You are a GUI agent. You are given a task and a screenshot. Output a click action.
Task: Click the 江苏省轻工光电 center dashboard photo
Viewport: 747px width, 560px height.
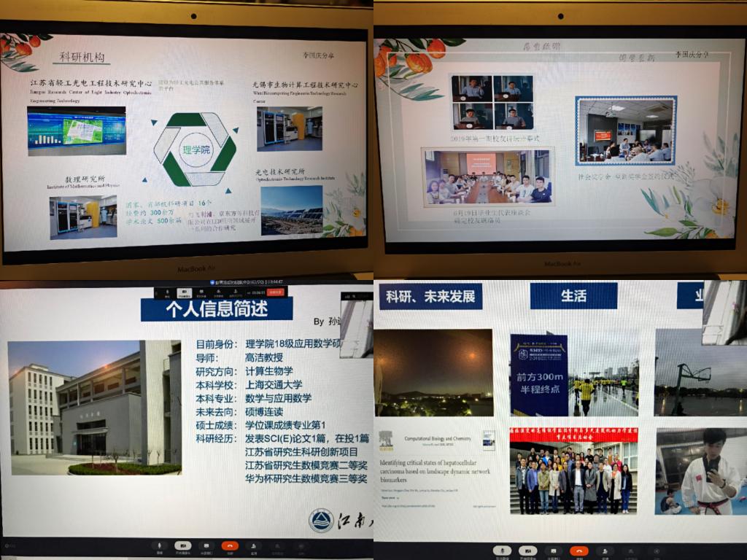point(77,131)
